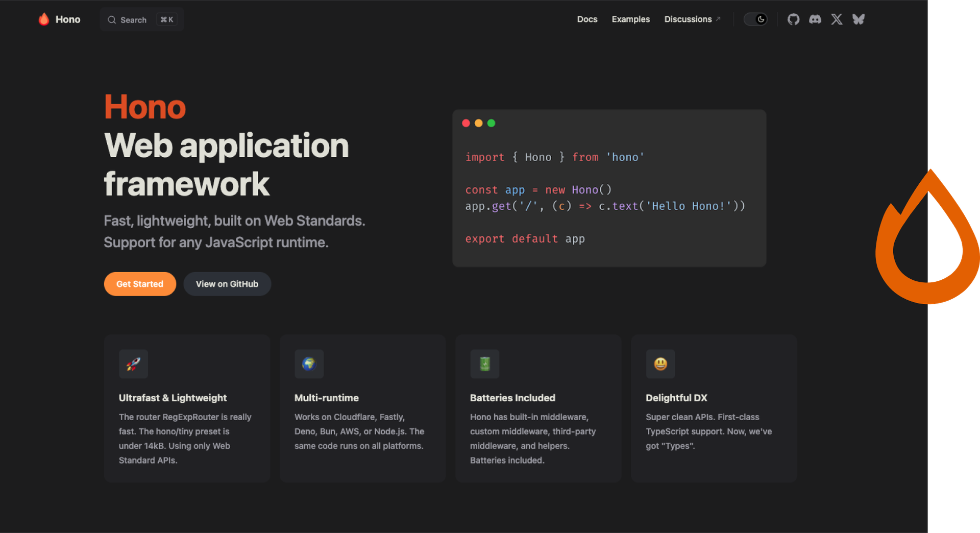Click the smiley icon on Delightful DX card
Screen dimensions: 980x533
(660, 364)
